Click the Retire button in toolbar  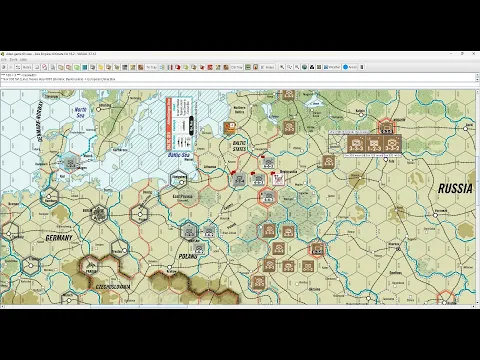tap(27, 67)
